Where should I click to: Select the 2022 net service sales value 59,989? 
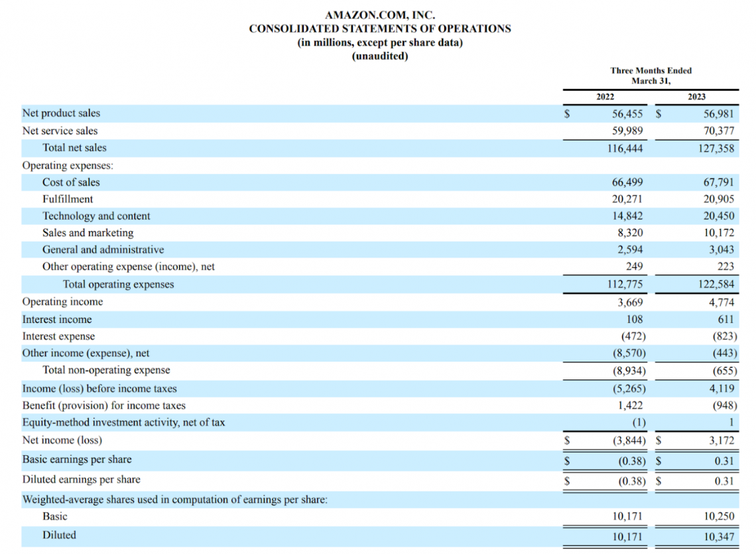pyautogui.click(x=627, y=131)
